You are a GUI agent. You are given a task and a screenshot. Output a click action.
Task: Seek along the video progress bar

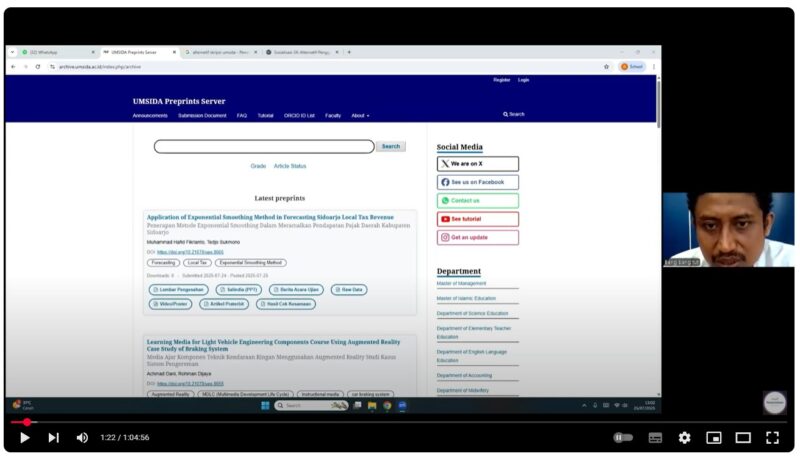[399, 422]
